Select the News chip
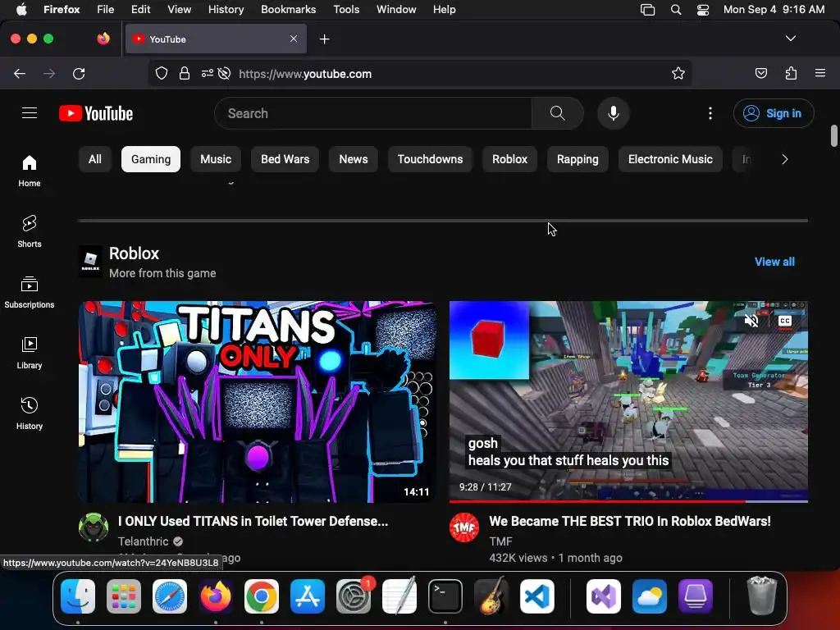The width and height of the screenshot is (840, 630). pyautogui.click(x=353, y=159)
